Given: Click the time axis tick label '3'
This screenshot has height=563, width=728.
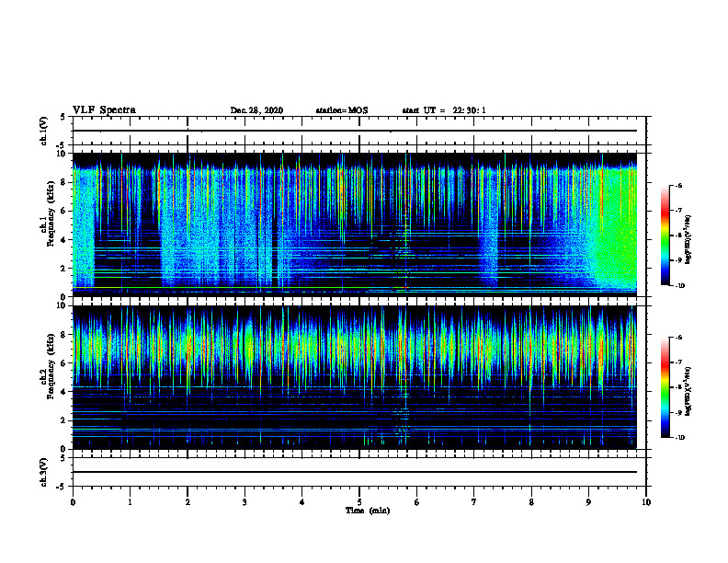Looking at the screenshot, I should point(245,502).
